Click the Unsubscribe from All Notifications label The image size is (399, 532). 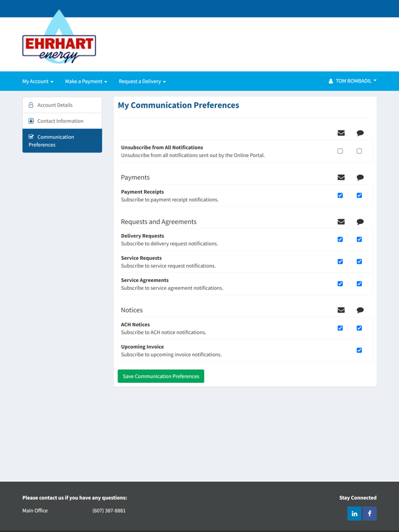click(x=162, y=148)
